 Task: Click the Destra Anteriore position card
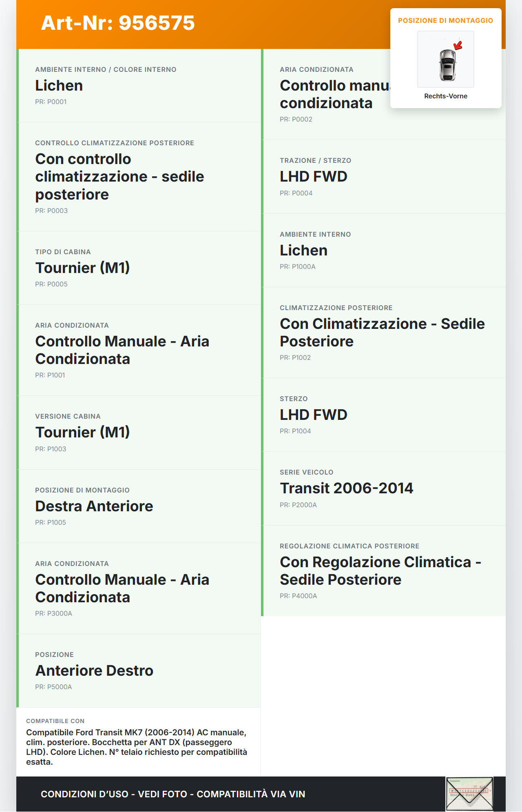click(x=139, y=506)
